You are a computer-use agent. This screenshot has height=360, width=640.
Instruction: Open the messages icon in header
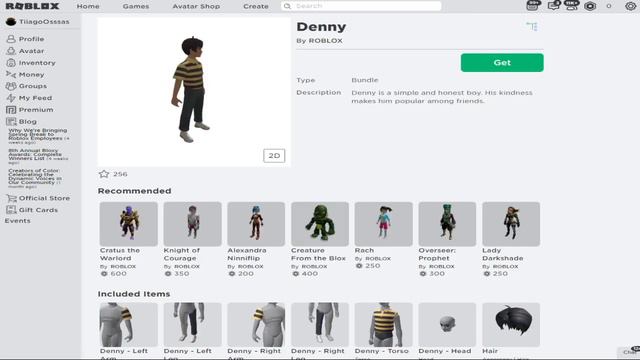point(533,5)
